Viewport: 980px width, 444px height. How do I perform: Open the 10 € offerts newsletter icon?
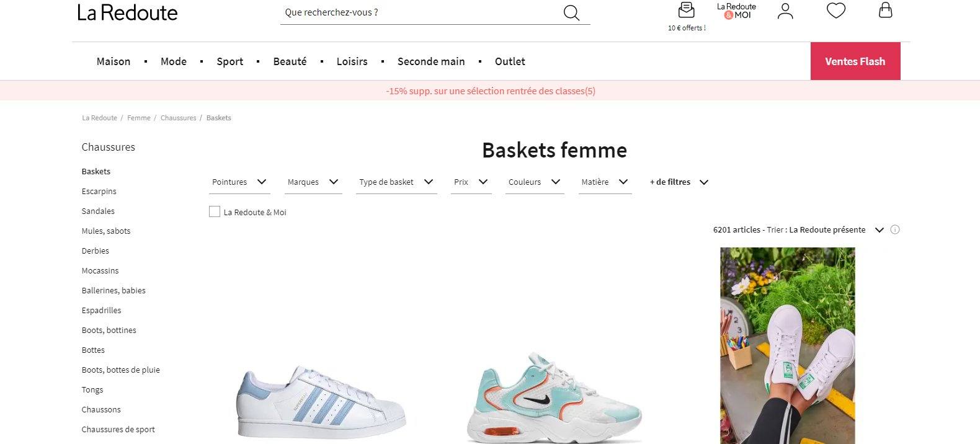point(686,11)
